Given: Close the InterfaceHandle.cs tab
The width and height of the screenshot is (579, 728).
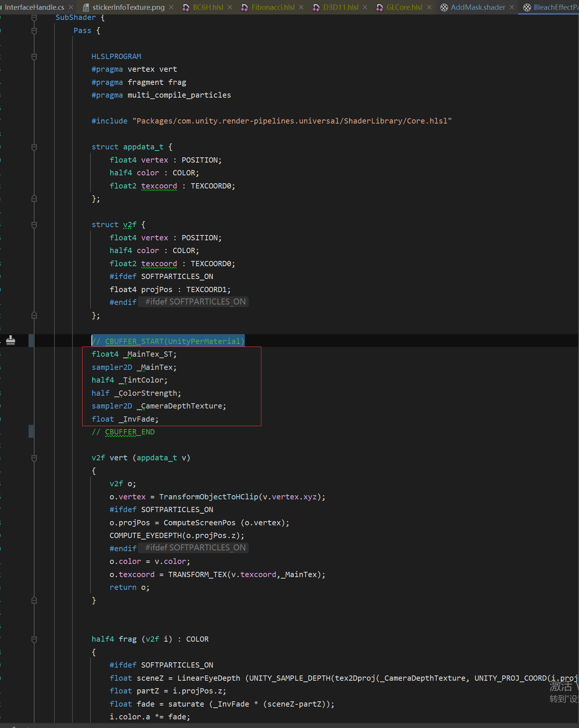Looking at the screenshot, I should tap(71, 7).
